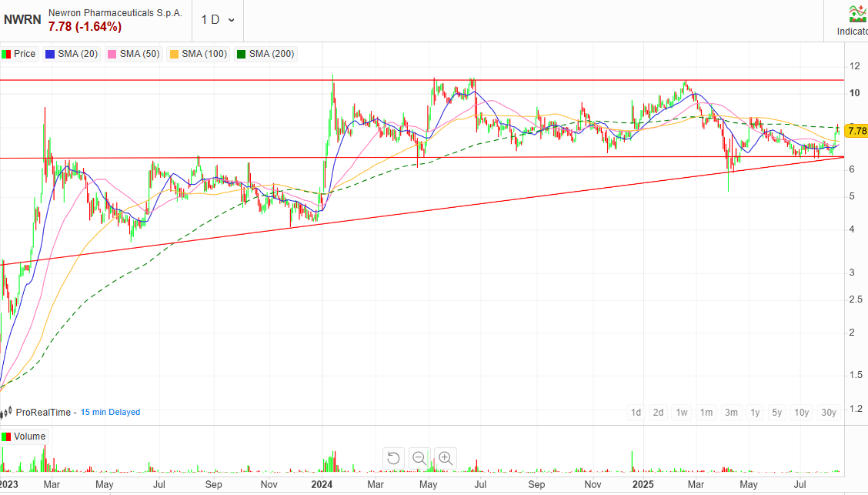Screen dimensions: 868x495
Task: Zoom out the chart with magnifier
Action: point(419,458)
